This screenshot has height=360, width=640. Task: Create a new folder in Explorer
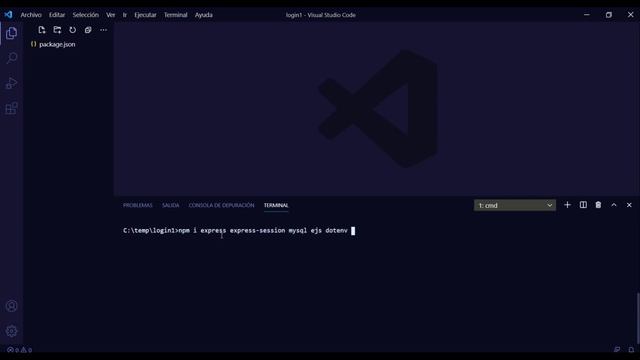(57, 30)
